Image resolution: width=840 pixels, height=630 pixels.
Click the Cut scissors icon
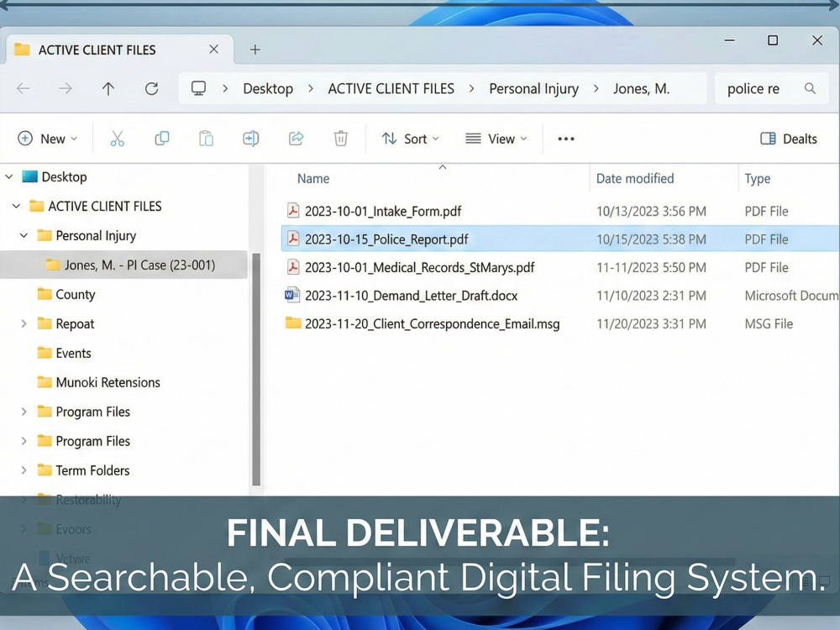tap(118, 139)
